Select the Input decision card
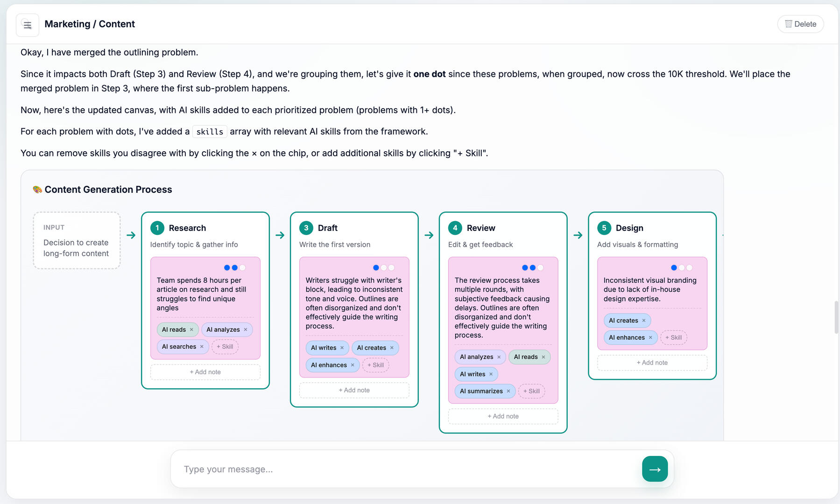The width and height of the screenshot is (840, 504). tap(77, 241)
